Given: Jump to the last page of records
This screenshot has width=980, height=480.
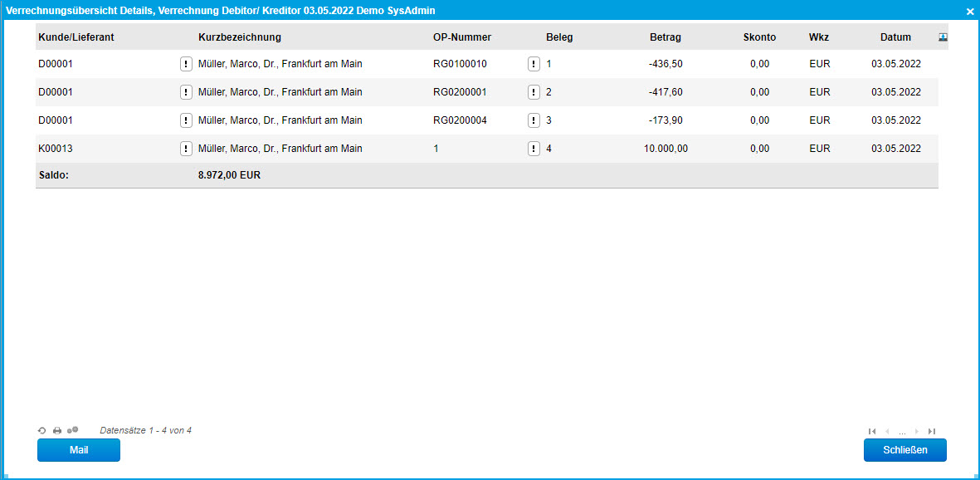Looking at the screenshot, I should pyautogui.click(x=932, y=431).
